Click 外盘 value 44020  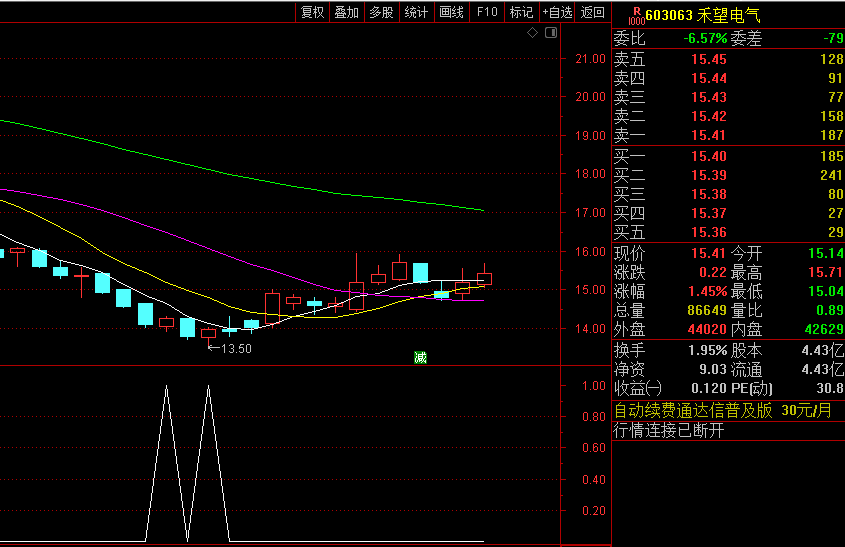tap(707, 329)
